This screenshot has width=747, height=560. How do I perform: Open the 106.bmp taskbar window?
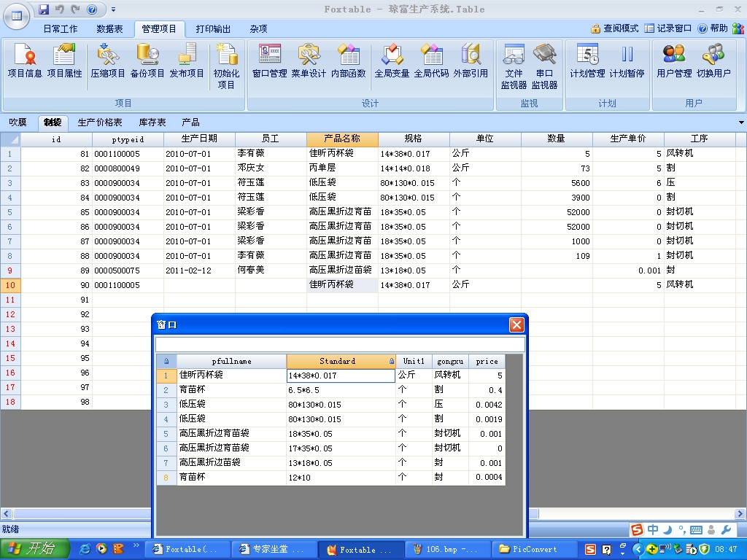coord(448,550)
